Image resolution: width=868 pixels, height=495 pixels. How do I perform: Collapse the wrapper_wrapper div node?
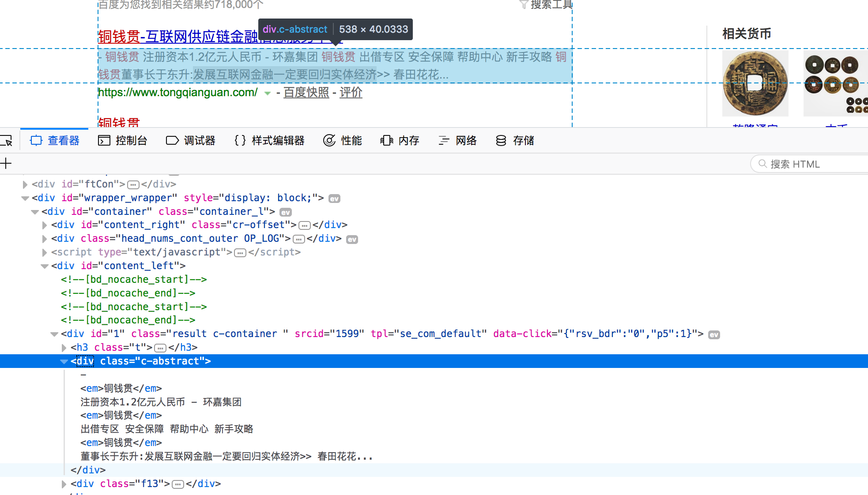(x=25, y=198)
